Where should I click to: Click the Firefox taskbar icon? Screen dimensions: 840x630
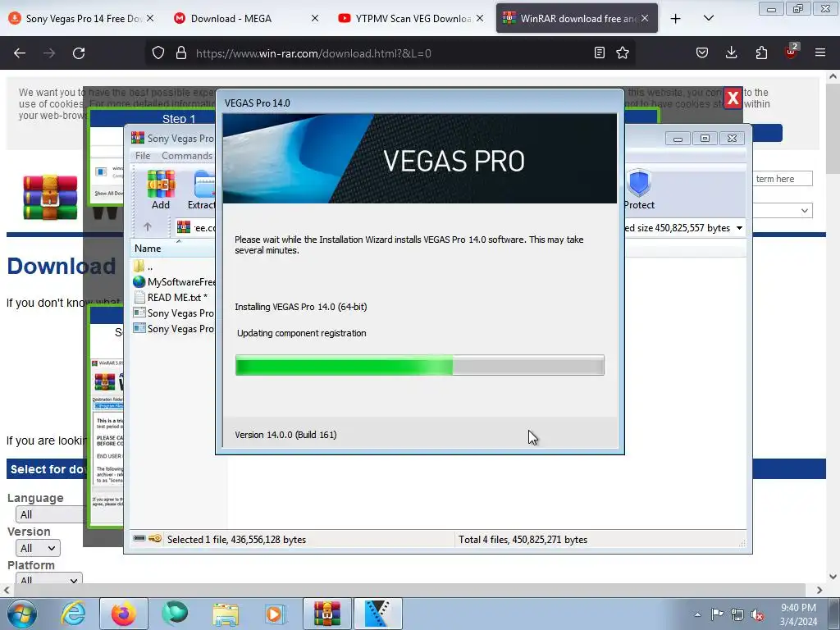pyautogui.click(x=124, y=614)
